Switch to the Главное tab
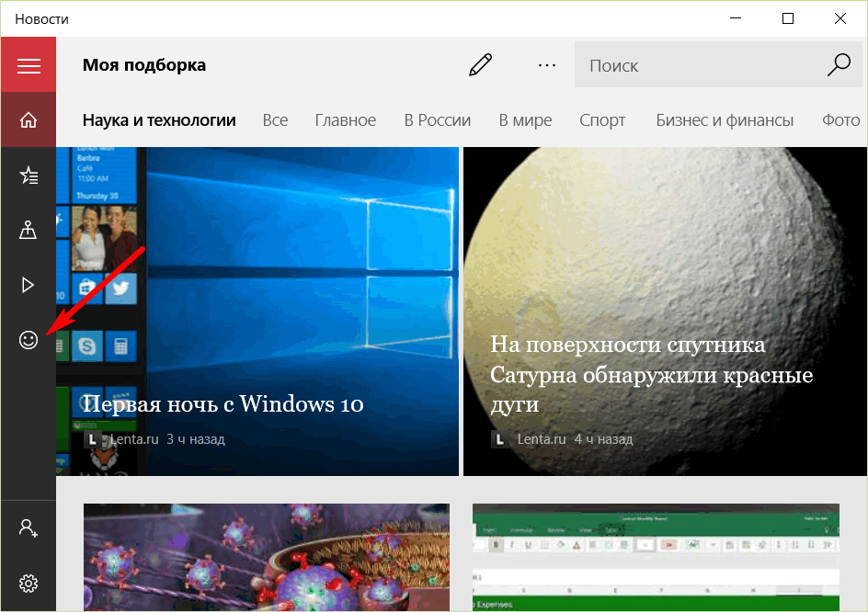The image size is (868, 612). coord(346,120)
